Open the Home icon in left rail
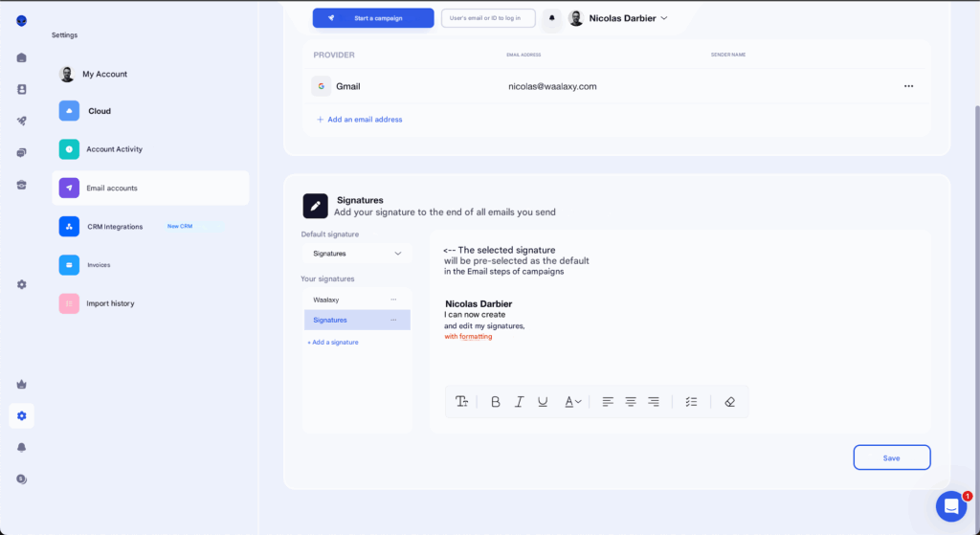 pos(22,57)
